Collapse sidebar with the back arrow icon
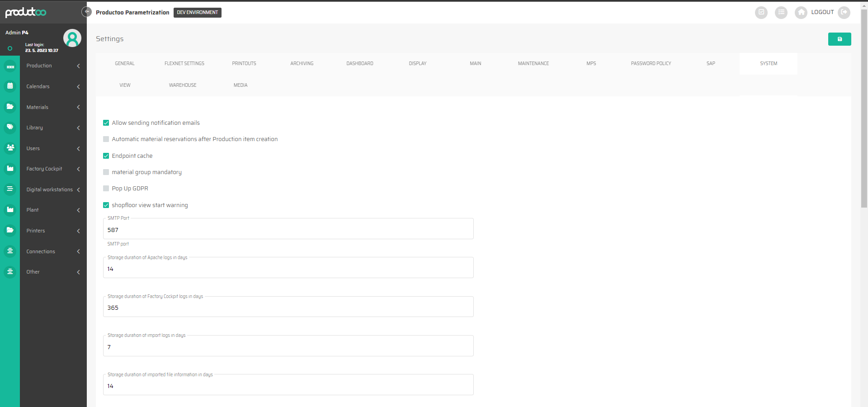 (x=86, y=12)
